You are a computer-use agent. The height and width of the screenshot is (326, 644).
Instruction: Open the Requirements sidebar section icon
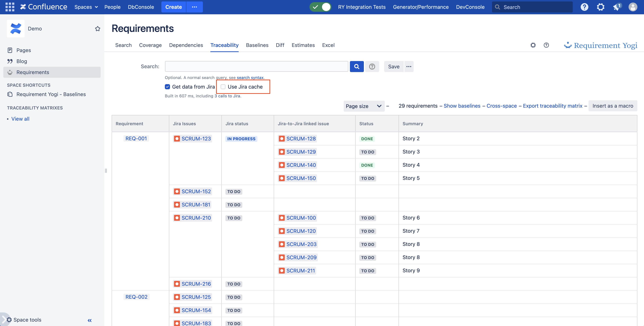click(10, 72)
